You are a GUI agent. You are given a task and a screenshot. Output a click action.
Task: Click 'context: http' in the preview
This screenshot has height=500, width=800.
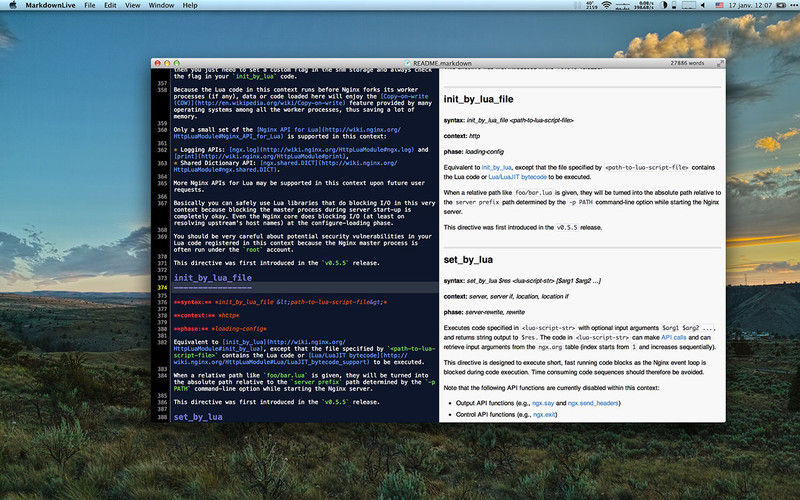pyautogui.click(x=462, y=136)
